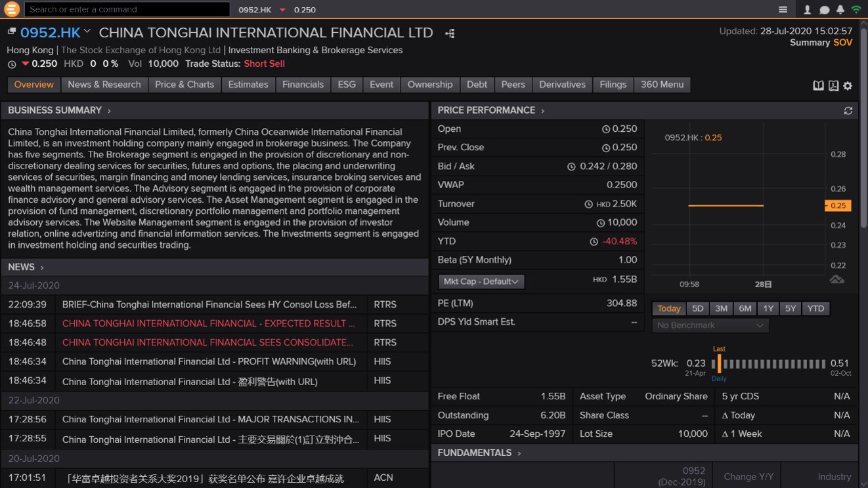
Task: Select the YTD chart range
Action: coord(815,308)
